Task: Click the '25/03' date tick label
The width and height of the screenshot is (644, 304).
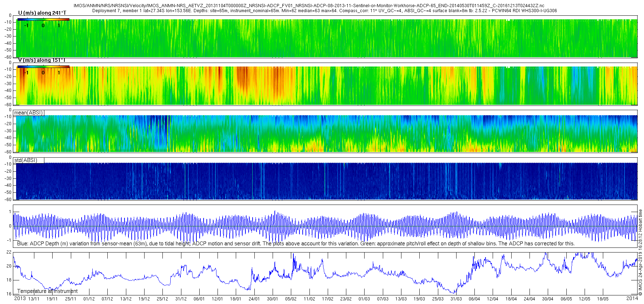Action: pyautogui.click(x=438, y=299)
